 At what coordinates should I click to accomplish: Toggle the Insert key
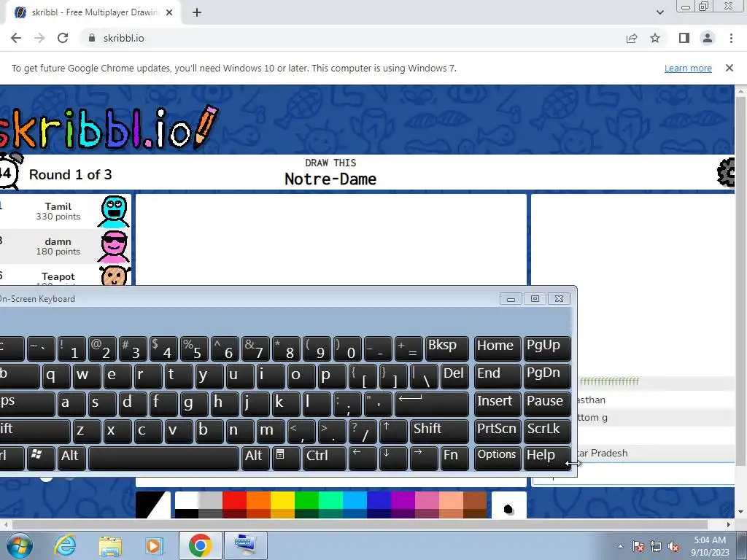(498, 402)
